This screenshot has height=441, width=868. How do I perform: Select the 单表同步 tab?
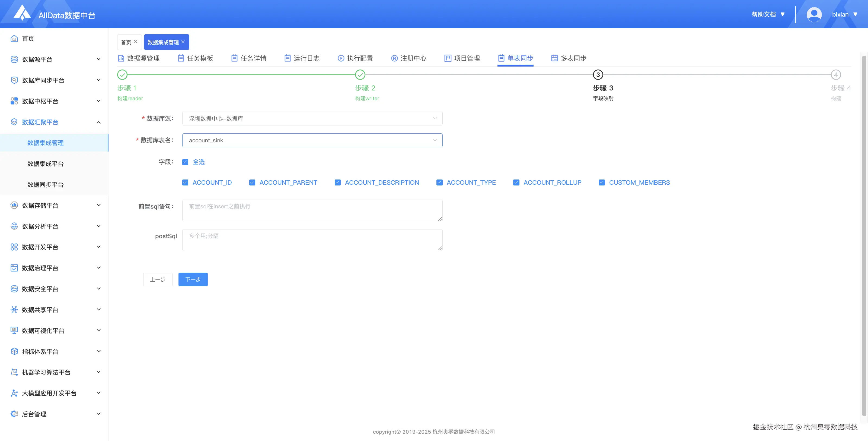[516, 58]
